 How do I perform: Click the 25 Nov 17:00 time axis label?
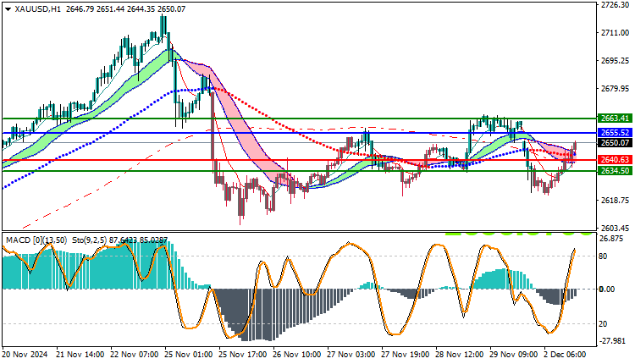point(243,355)
